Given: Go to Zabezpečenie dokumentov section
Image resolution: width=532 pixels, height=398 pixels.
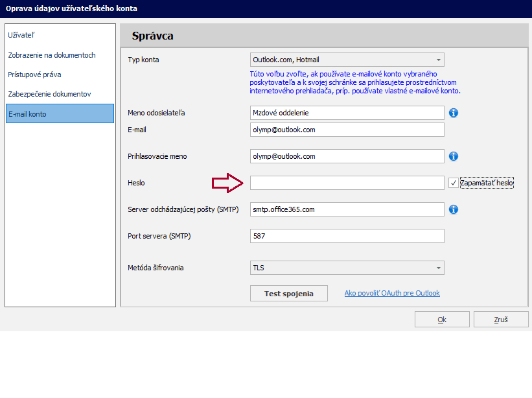Looking at the screenshot, I should [60, 94].
